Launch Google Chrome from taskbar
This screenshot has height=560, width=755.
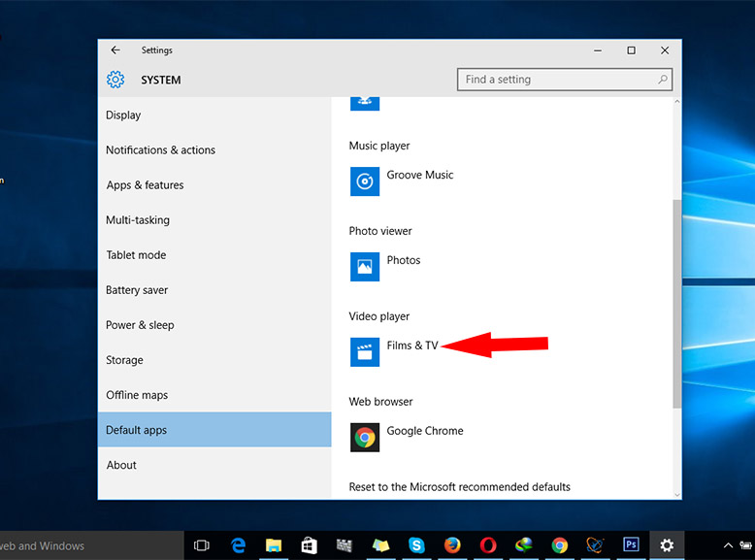pyautogui.click(x=560, y=545)
